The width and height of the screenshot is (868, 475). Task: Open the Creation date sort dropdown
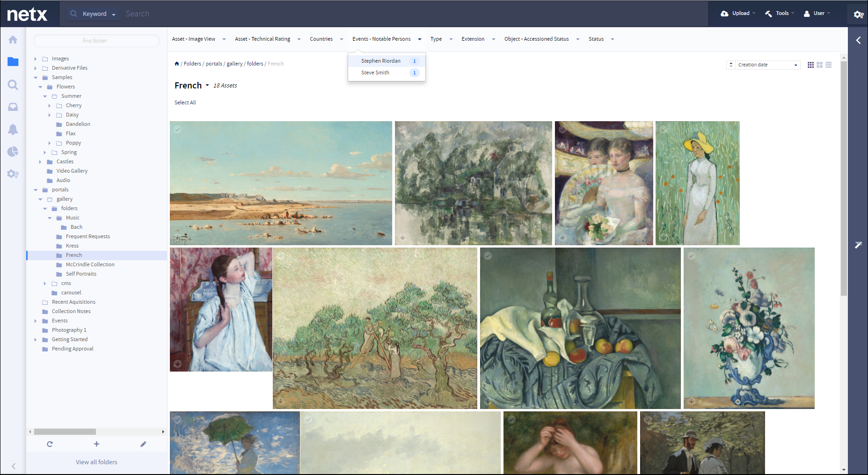click(768, 65)
